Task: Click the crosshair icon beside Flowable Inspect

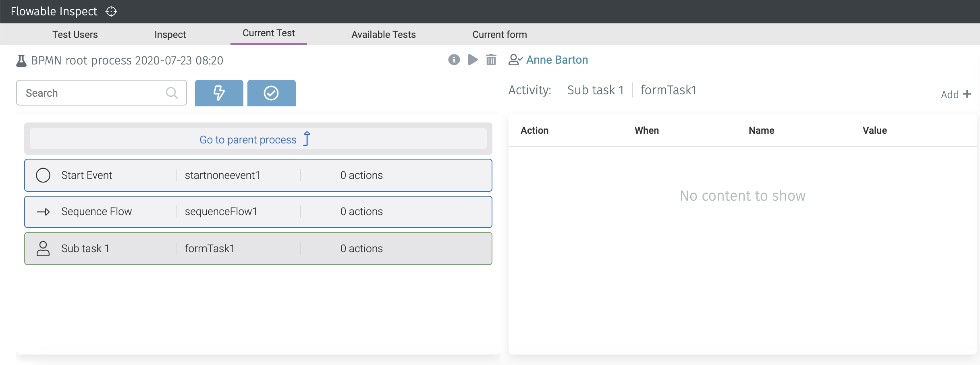Action: 111,11
